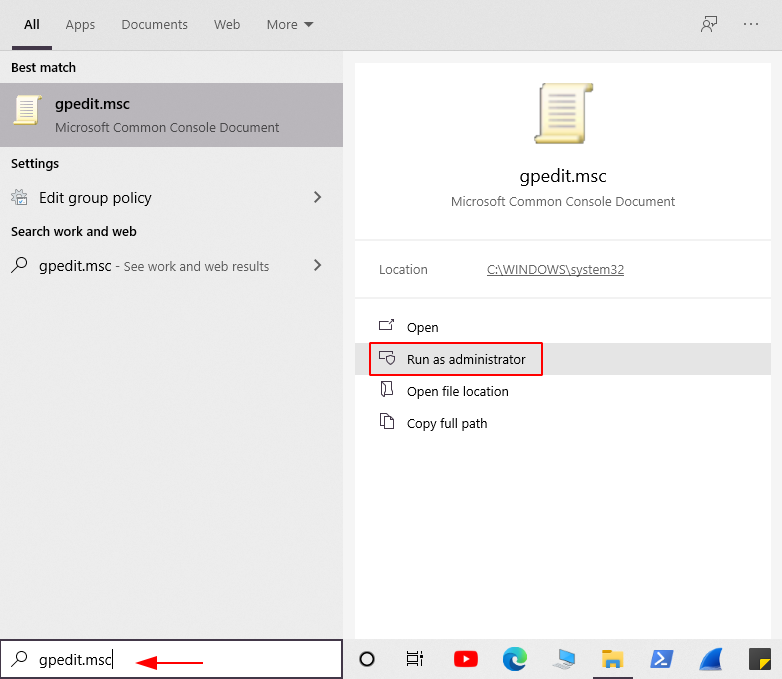This screenshot has width=782, height=679.
Task: Select gpedit.msc best match result
Action: 171,115
